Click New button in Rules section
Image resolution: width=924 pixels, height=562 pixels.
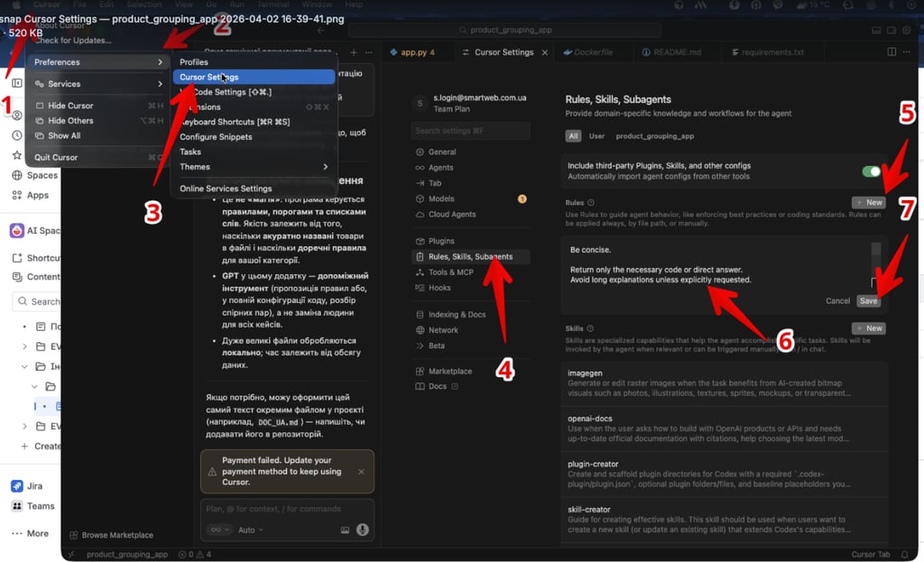click(x=869, y=203)
